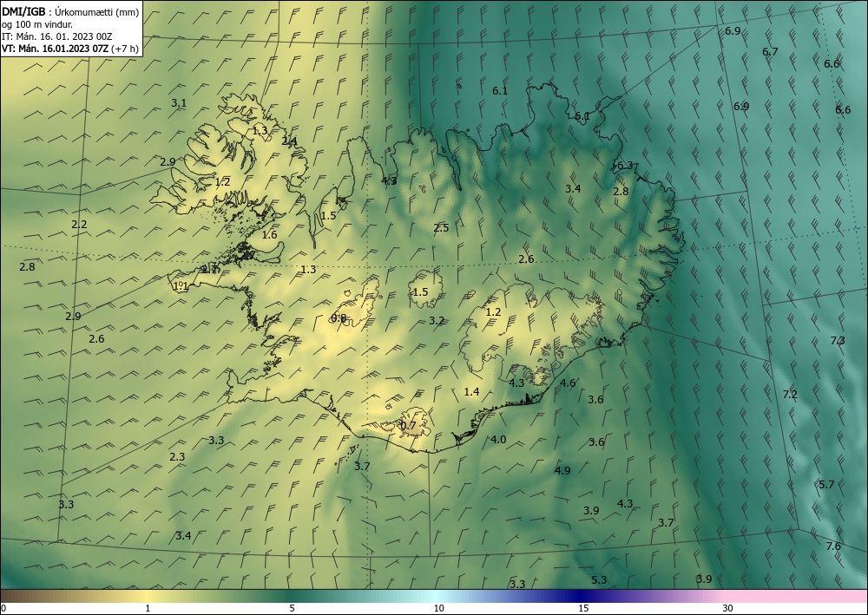Screen dimensions: 868x615
Task: Click the initial time 'IT: Mán. 16. 01. 2023 00Z'
Action: [x=57, y=36]
